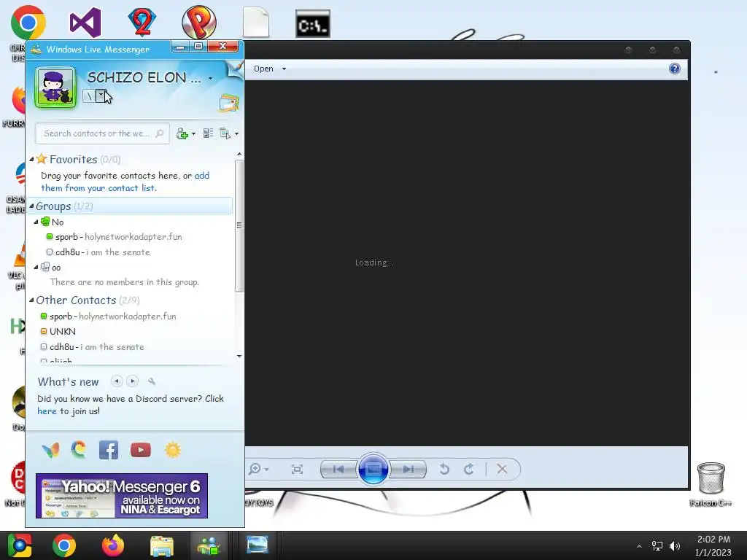Click the 'oo' group icon
The width and height of the screenshot is (747, 560).
[45, 267]
